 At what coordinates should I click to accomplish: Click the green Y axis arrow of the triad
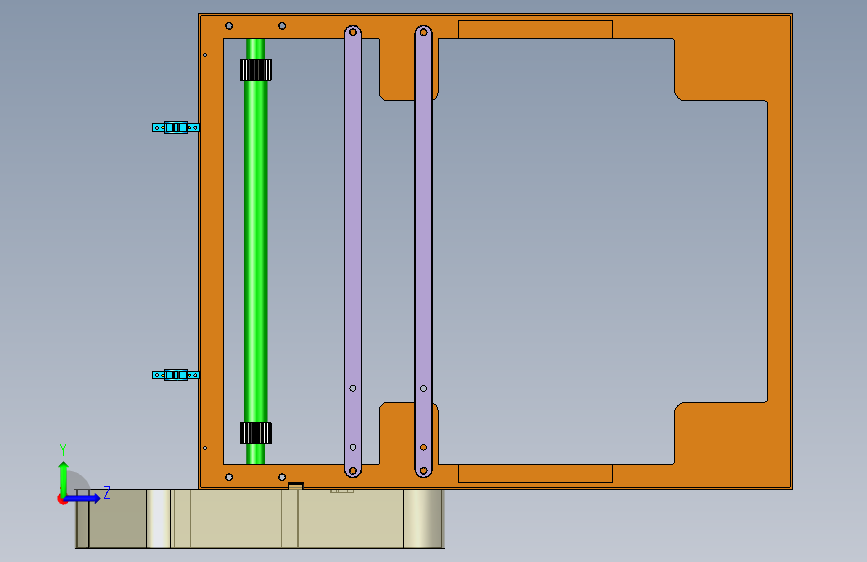[x=64, y=477]
